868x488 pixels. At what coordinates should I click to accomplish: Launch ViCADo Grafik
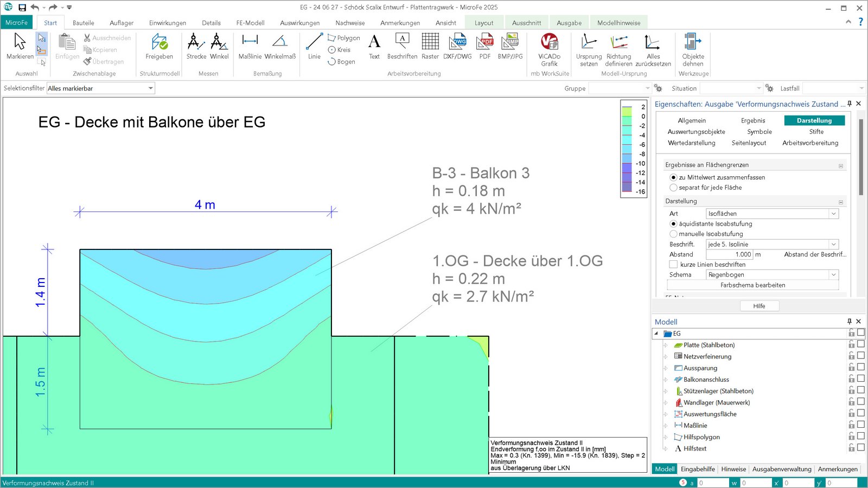pos(550,49)
